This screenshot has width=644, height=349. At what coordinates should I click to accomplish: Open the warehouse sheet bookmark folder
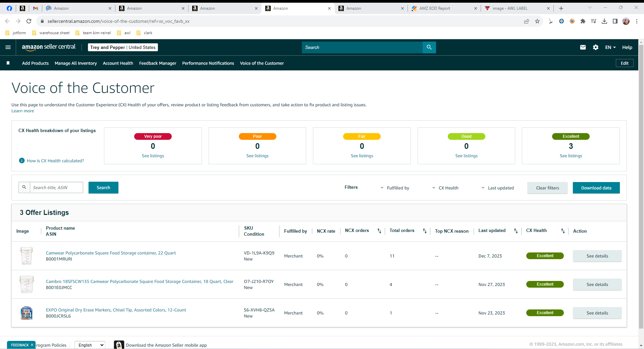[x=51, y=33]
